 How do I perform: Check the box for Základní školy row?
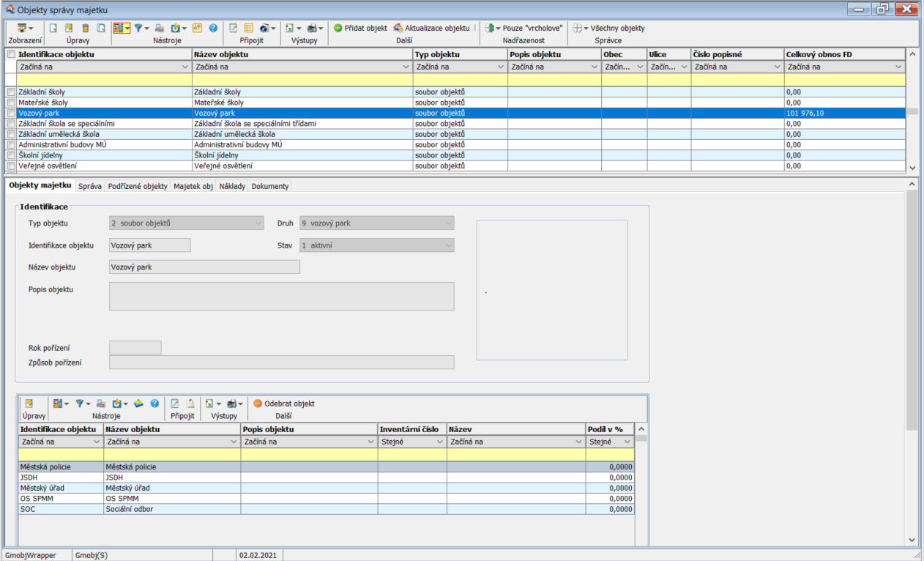click(10, 92)
